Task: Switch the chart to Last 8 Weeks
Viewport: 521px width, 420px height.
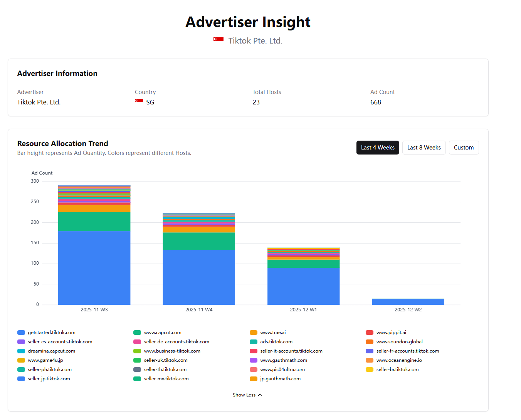Action: (x=424, y=148)
